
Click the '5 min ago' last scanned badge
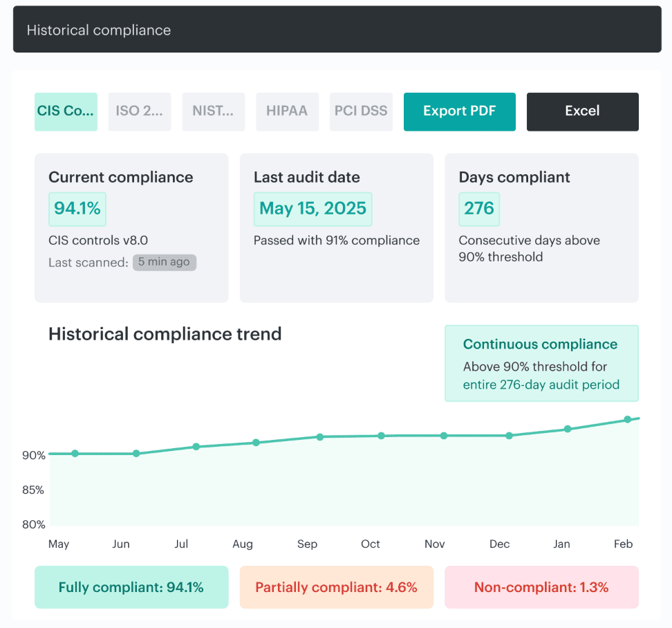(165, 262)
